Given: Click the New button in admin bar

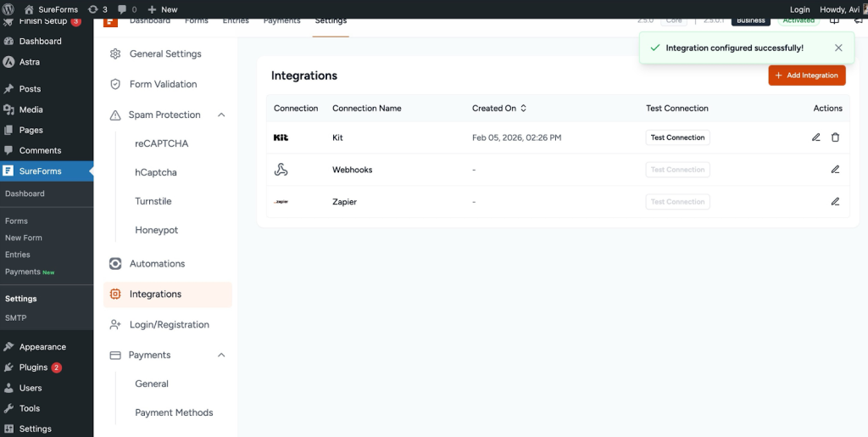Looking at the screenshot, I should click(x=163, y=9).
